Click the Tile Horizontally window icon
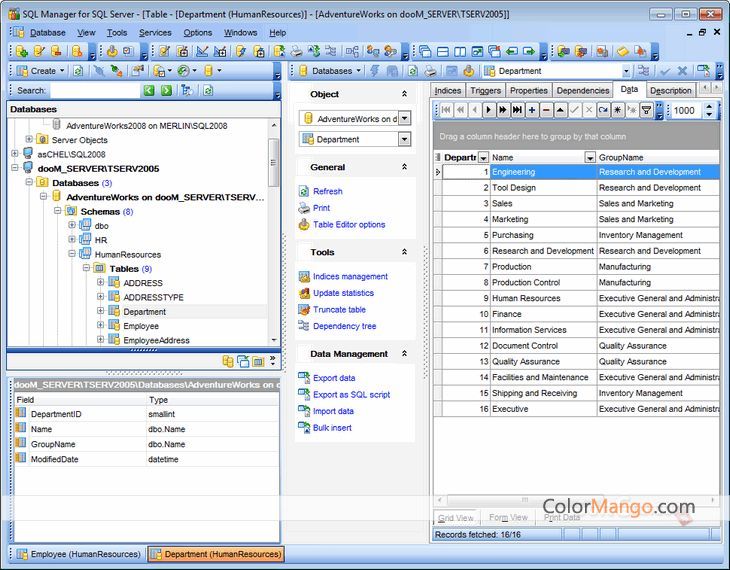 [443, 51]
